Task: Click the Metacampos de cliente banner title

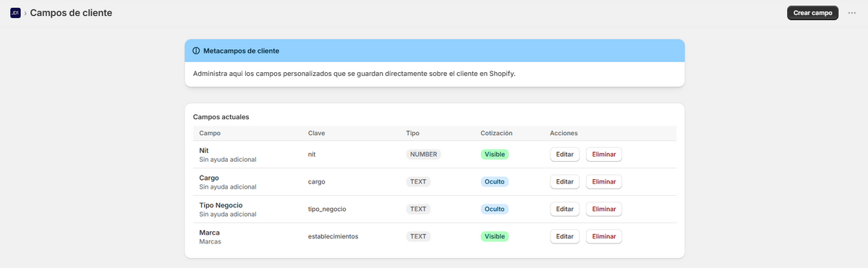Action: [x=242, y=51]
